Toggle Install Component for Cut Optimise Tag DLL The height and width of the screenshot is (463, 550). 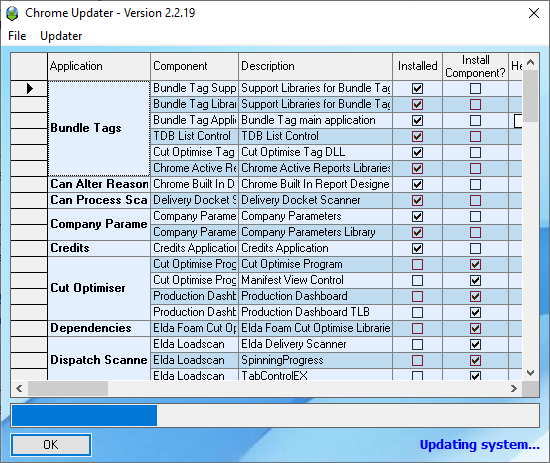(x=475, y=153)
